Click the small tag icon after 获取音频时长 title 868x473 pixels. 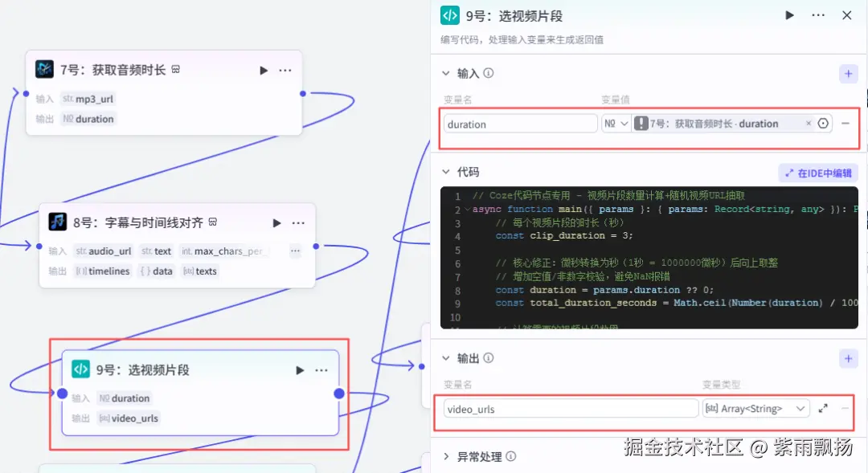175,69
